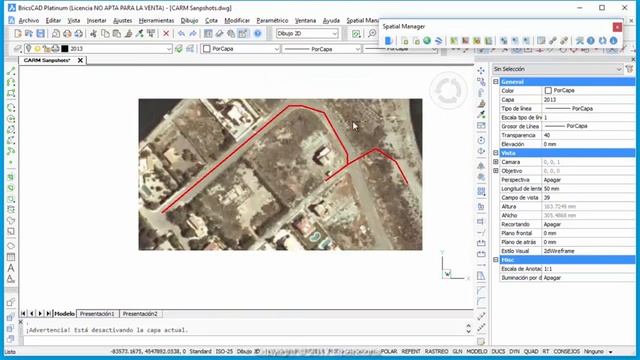Toggle GLN lineweight in the status bar
This screenshot has width=640, height=360.
pos(457,351)
